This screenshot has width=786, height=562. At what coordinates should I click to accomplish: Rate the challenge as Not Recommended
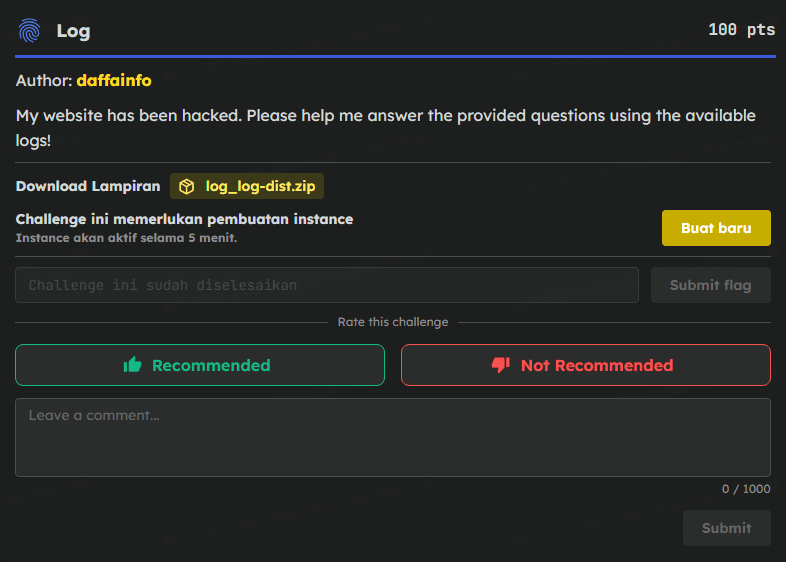(x=586, y=365)
